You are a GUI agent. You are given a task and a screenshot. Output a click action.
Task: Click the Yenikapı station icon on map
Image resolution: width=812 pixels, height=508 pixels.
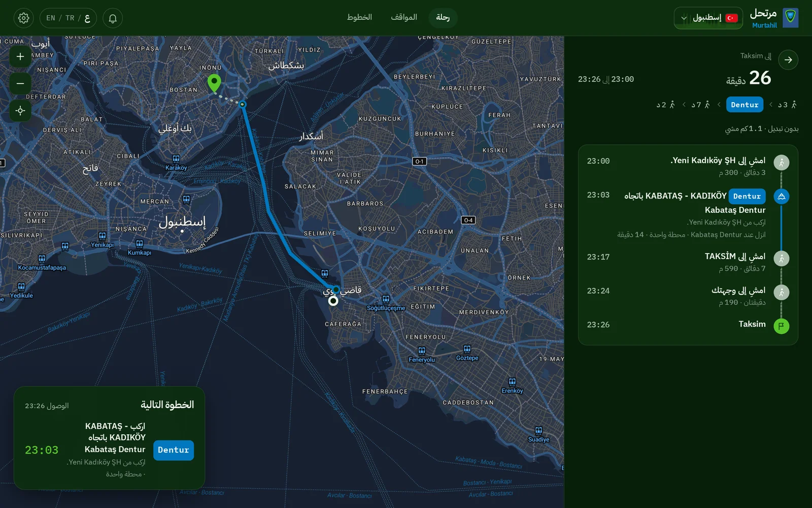pos(103,236)
